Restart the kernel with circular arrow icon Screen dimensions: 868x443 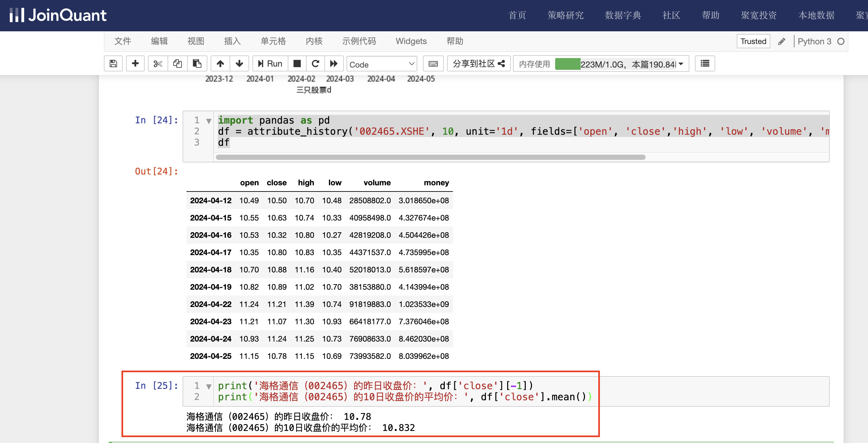[315, 64]
